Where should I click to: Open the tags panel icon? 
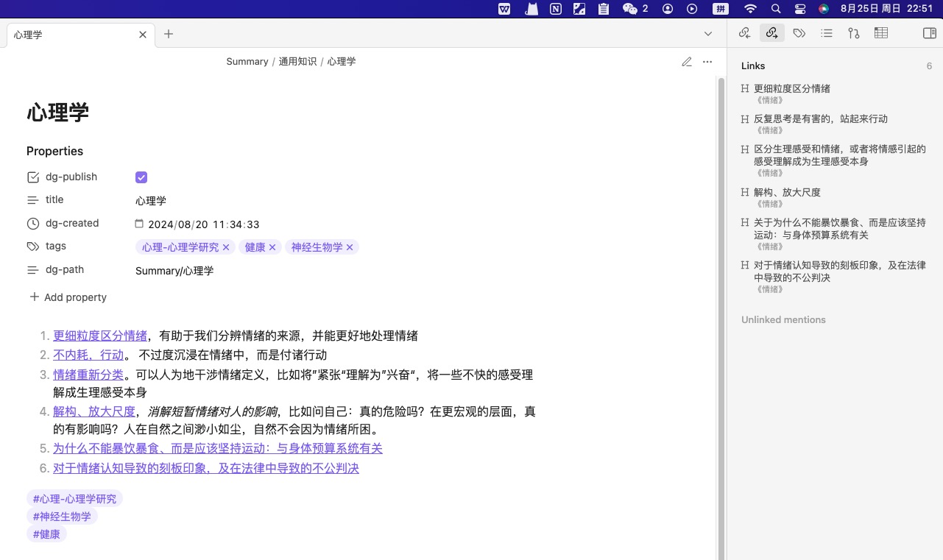799,33
